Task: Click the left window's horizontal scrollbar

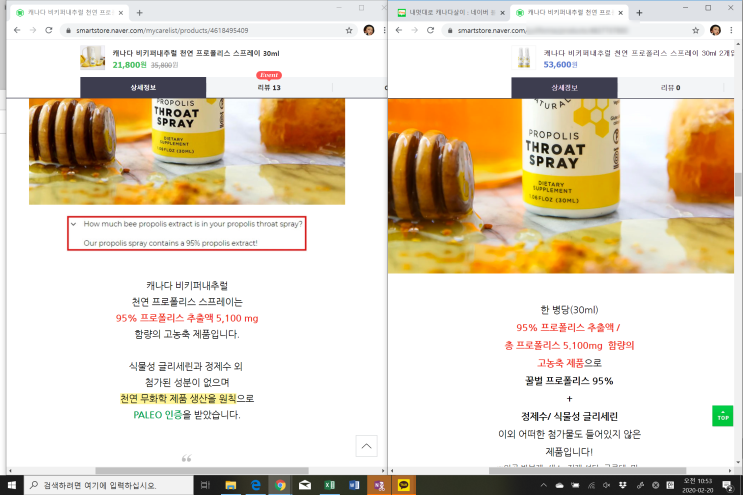Action: point(202,470)
